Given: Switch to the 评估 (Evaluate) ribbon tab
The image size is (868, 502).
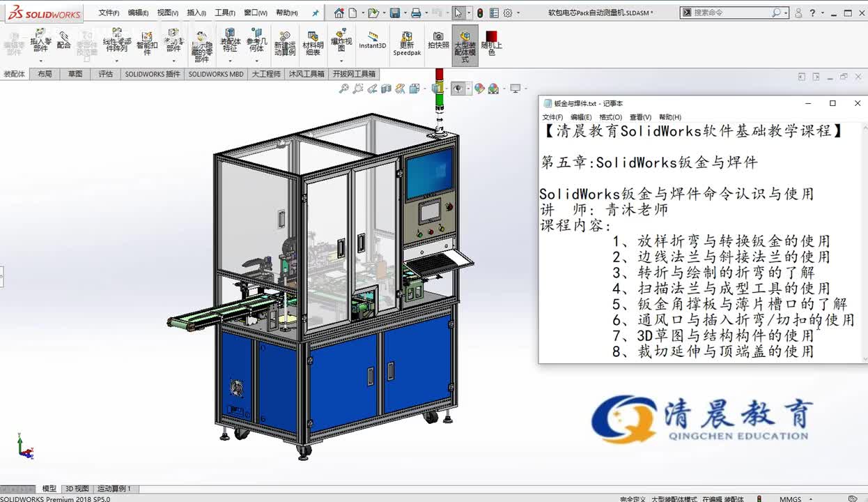Looking at the screenshot, I should (x=105, y=74).
